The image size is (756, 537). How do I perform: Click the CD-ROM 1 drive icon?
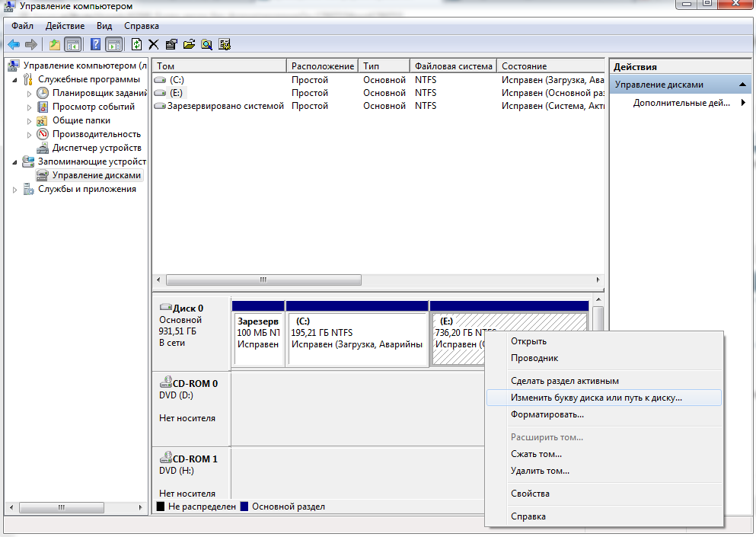(166, 457)
